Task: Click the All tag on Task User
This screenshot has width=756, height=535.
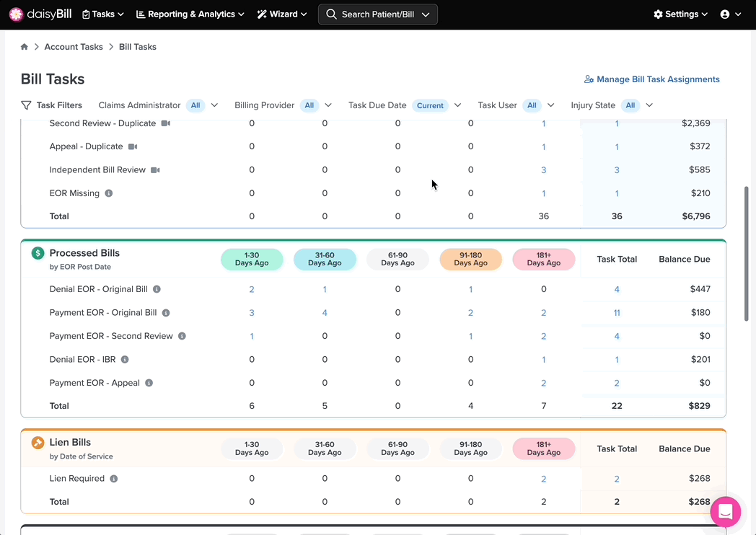Action: pos(532,105)
